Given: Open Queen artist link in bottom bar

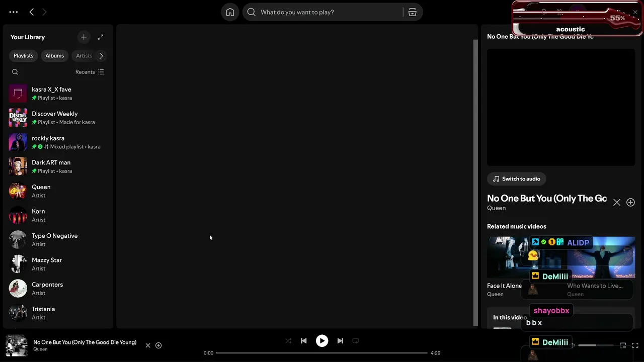Looking at the screenshot, I should pos(41,349).
